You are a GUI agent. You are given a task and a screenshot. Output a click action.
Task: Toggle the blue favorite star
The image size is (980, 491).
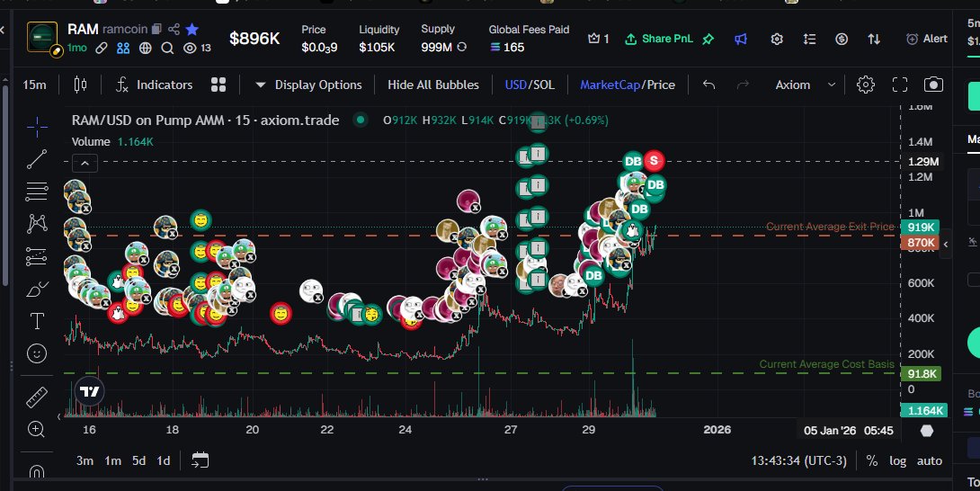coord(192,29)
